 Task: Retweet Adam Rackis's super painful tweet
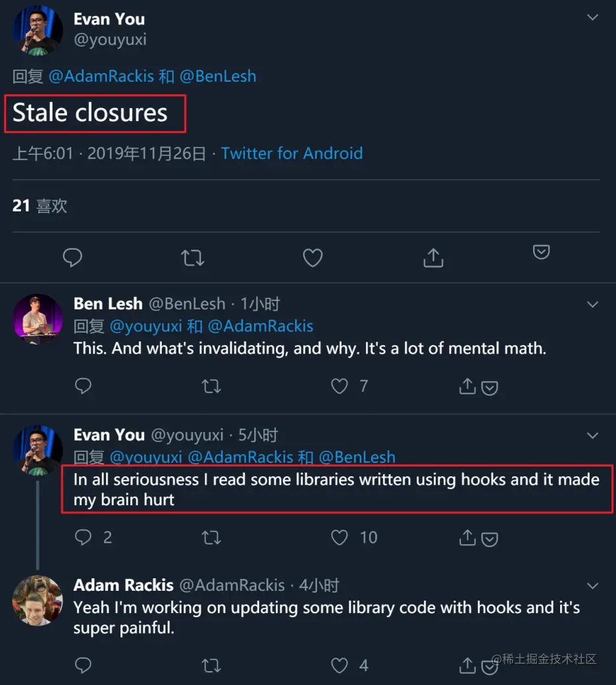[211, 666]
